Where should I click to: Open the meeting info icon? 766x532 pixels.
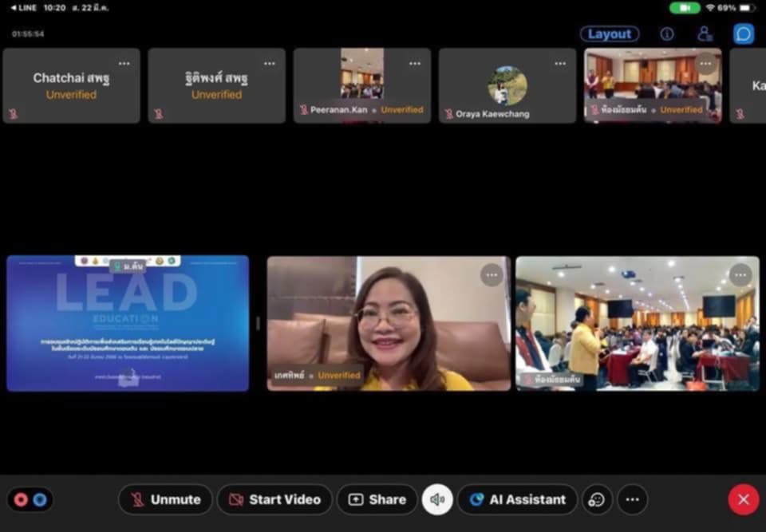(x=666, y=34)
